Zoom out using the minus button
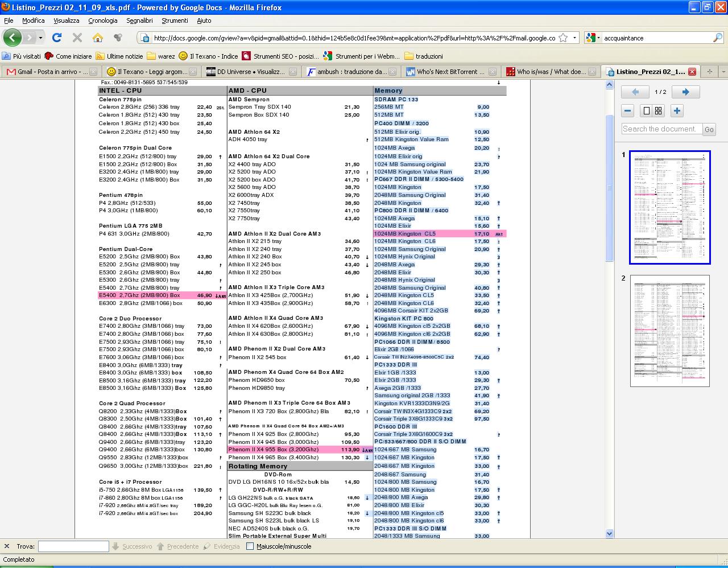728x568 pixels. (628, 111)
